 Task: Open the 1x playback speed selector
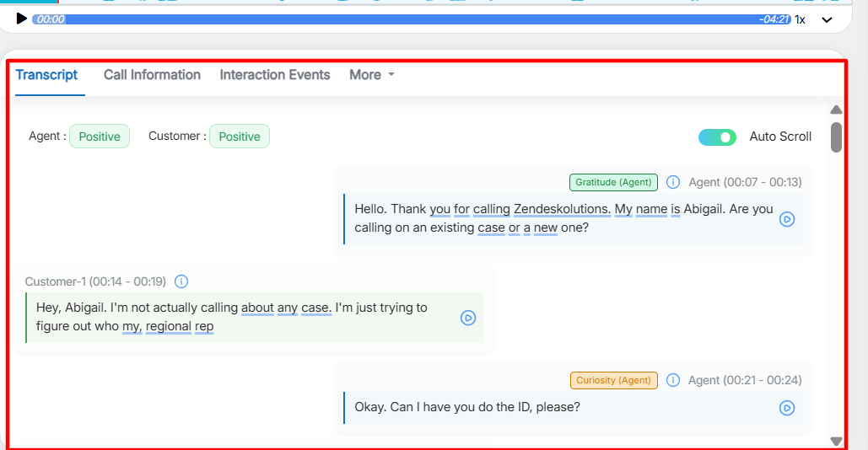pyautogui.click(x=800, y=19)
